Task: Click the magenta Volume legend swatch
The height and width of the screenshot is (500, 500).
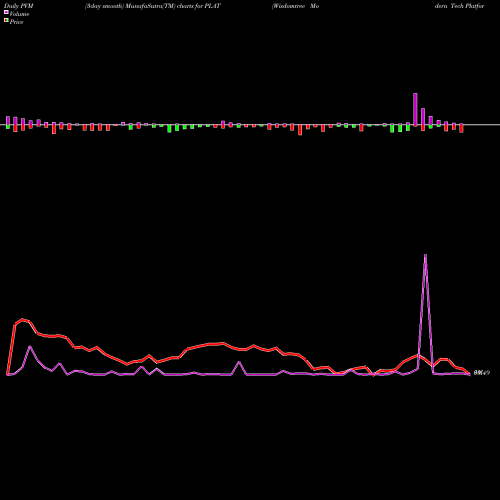Action: (6, 12)
